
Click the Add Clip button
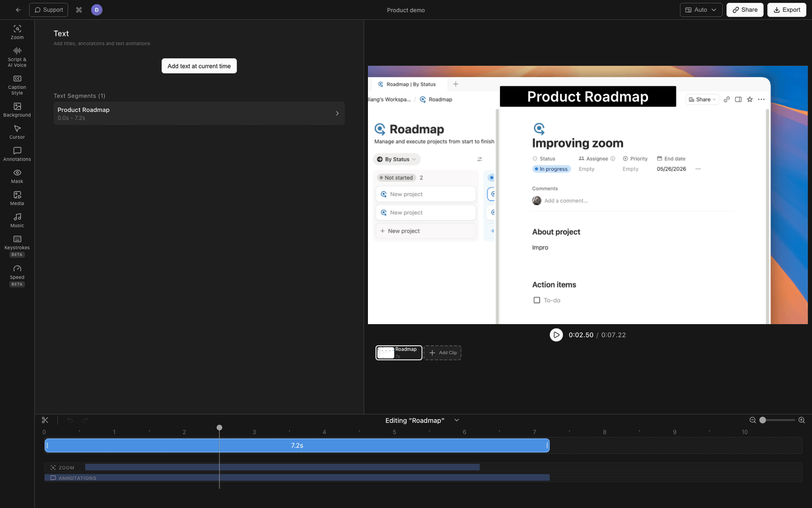coord(443,353)
